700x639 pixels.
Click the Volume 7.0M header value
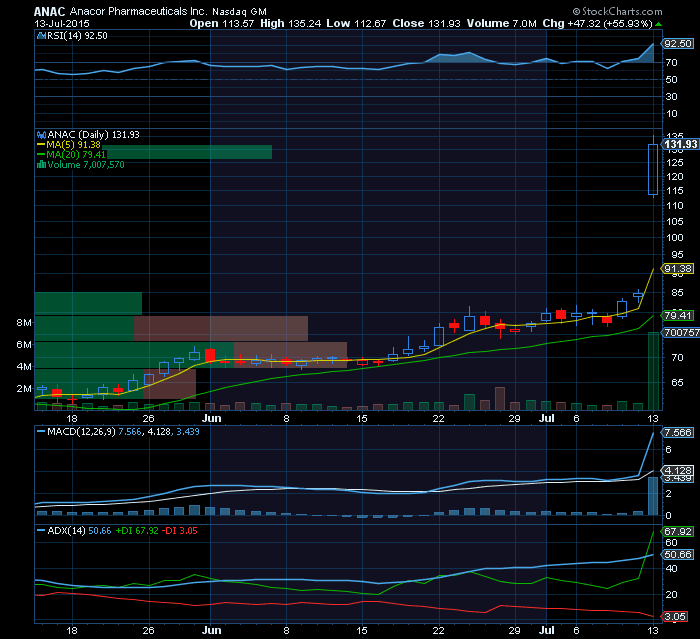pyautogui.click(x=501, y=24)
